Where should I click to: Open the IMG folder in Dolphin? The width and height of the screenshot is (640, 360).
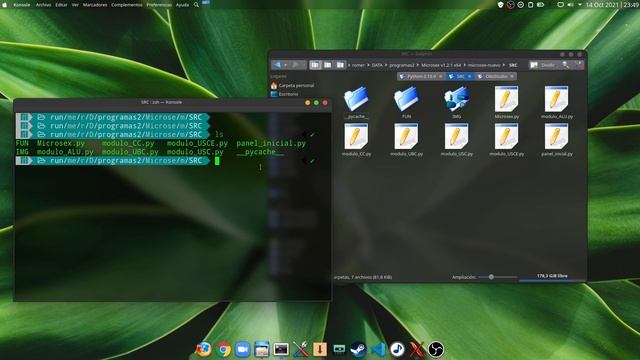pos(456,99)
